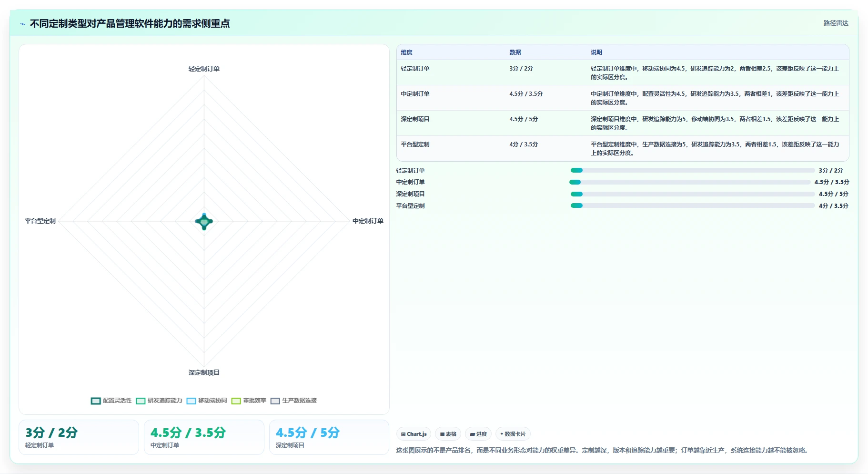Click the radar axis label 中定制订单
The width and height of the screenshot is (868, 474).
pos(368,221)
